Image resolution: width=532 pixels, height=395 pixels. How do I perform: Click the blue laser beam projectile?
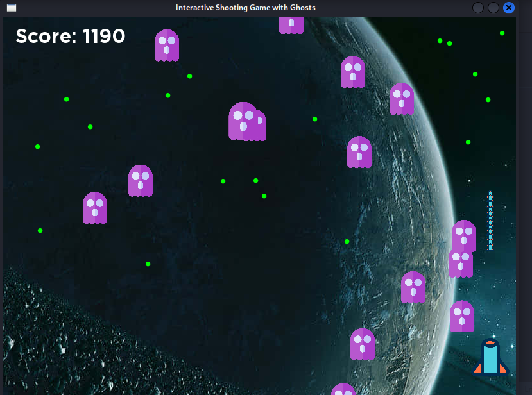[490, 221]
